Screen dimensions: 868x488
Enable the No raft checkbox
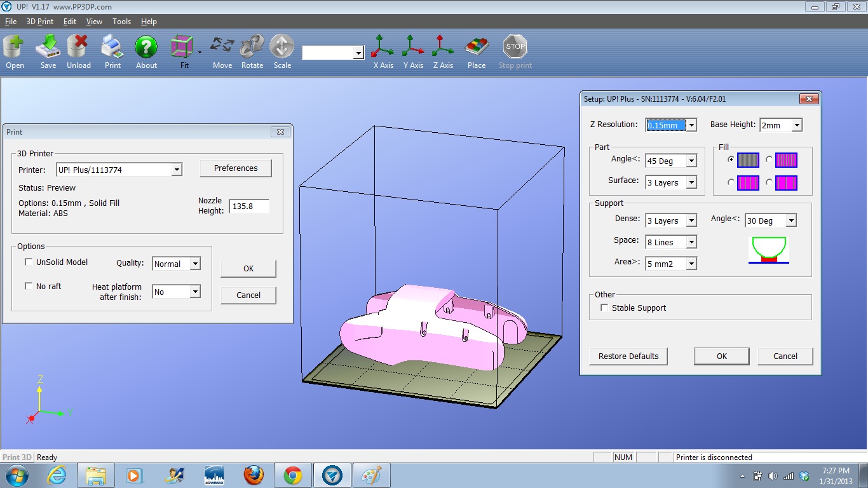[x=29, y=286]
